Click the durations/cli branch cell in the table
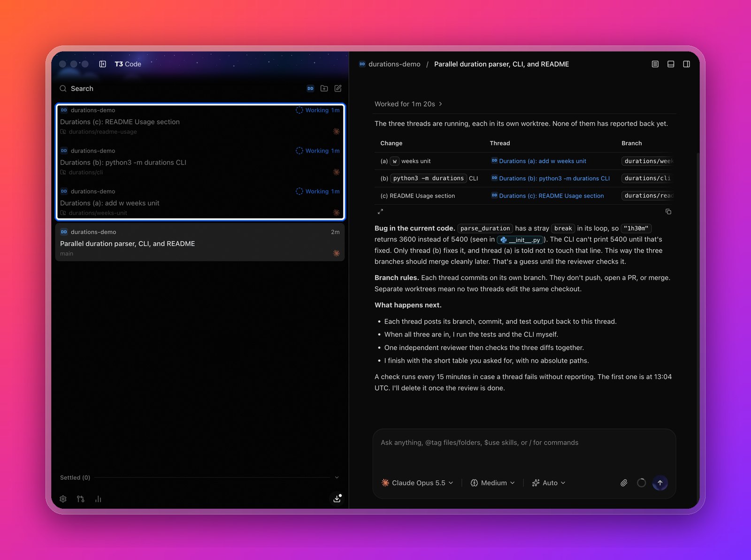Screen dimensions: 751x560 click(647, 178)
